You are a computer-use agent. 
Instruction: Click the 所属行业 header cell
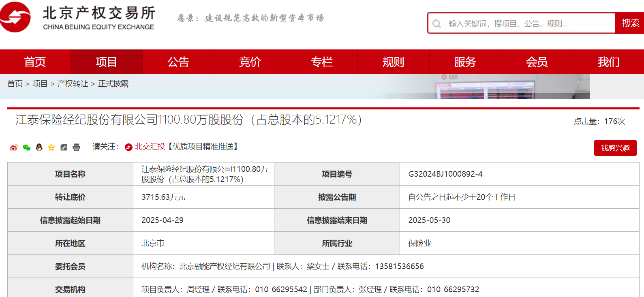(337, 243)
